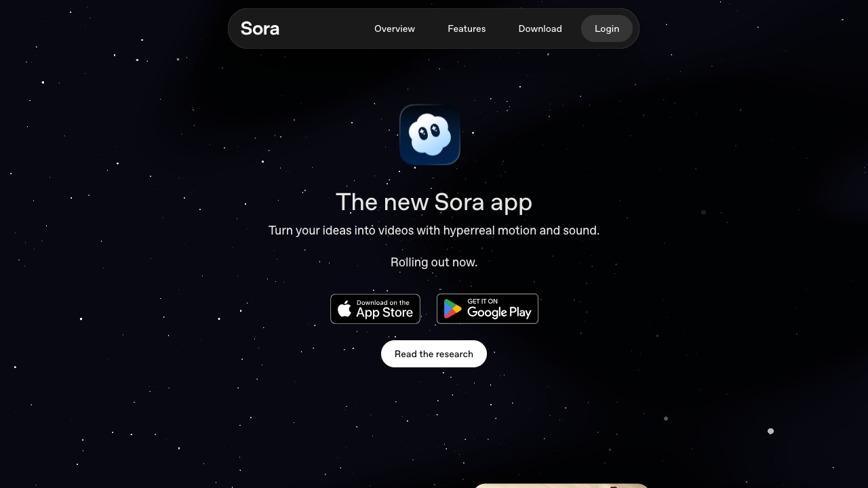The image size is (868, 488).
Task: Click the Google Play wordmark text
Action: tap(499, 312)
